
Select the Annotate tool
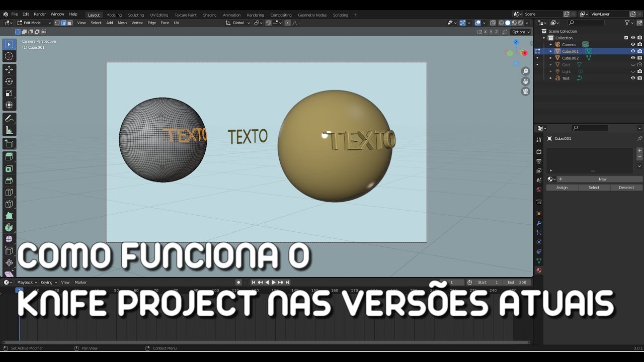(9, 118)
